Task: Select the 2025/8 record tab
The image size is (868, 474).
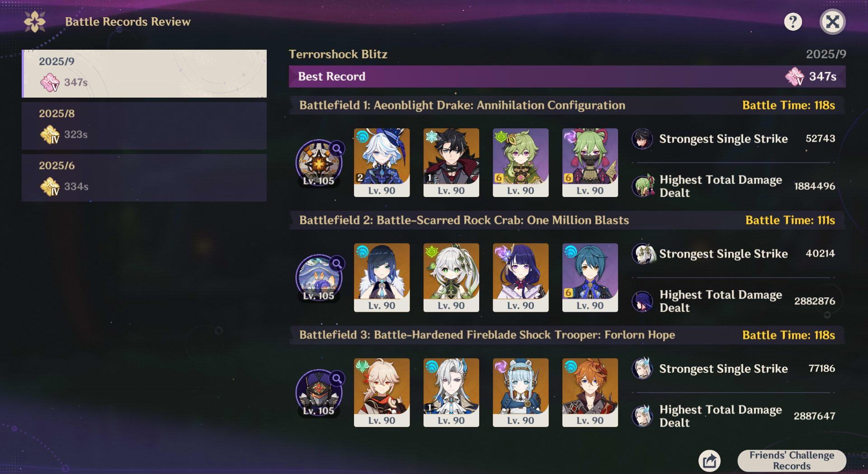Action: 145,126
